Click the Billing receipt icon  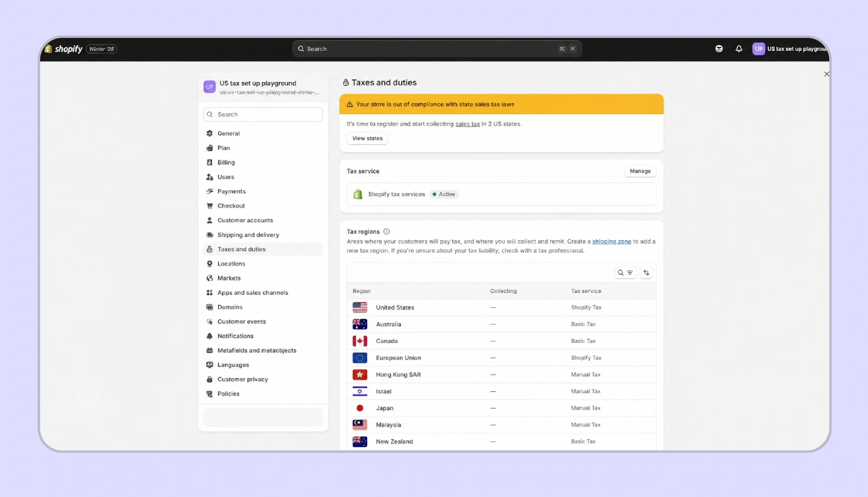[210, 163]
